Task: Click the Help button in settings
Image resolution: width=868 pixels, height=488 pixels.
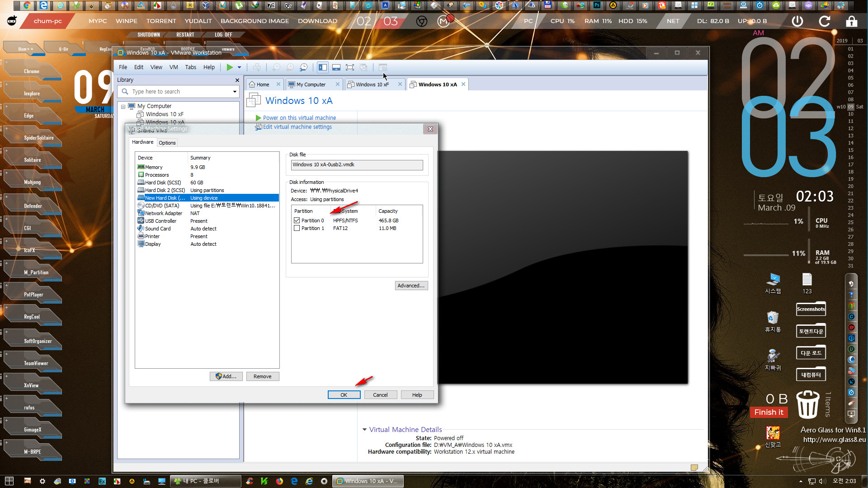Action: (x=417, y=395)
